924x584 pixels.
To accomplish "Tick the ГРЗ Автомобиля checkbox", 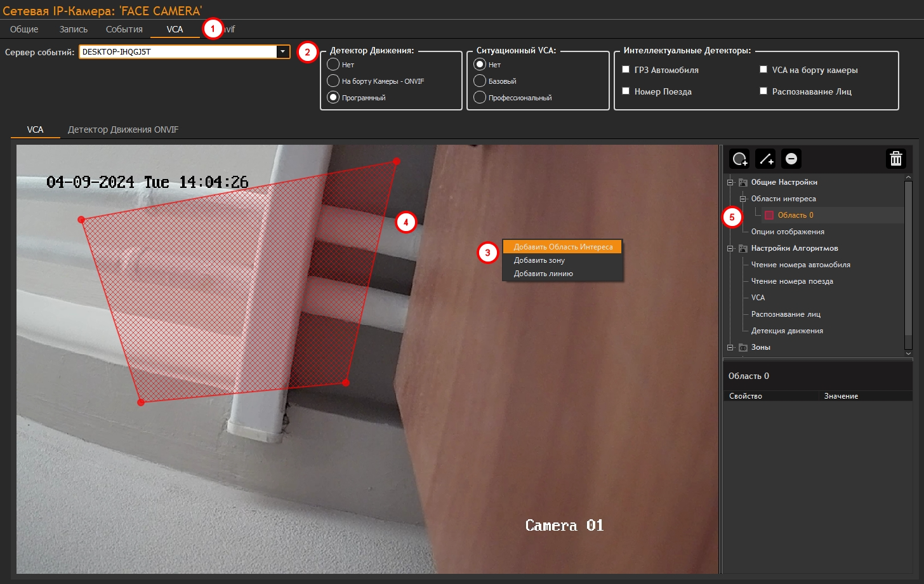I will 626,70.
